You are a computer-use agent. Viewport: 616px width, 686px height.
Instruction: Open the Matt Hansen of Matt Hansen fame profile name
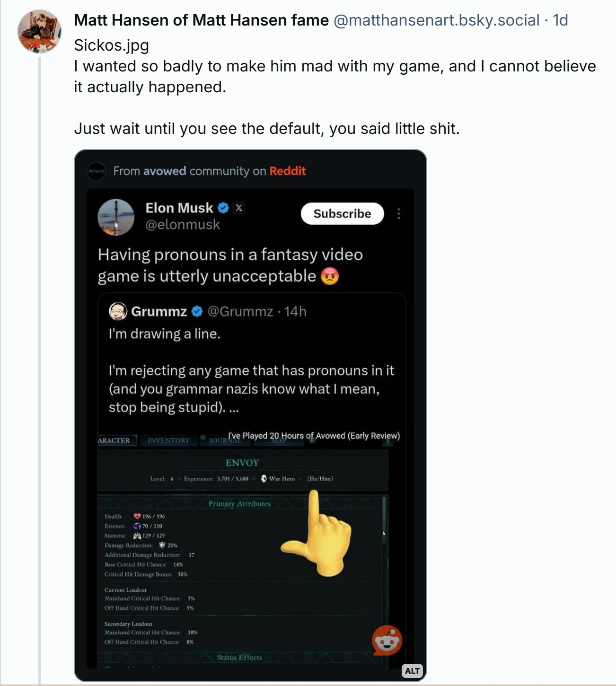[201, 20]
